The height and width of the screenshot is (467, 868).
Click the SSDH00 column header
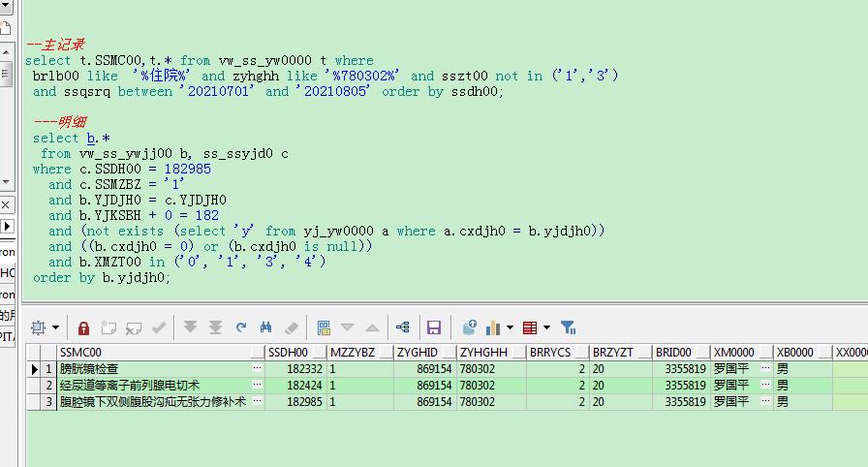click(x=295, y=353)
